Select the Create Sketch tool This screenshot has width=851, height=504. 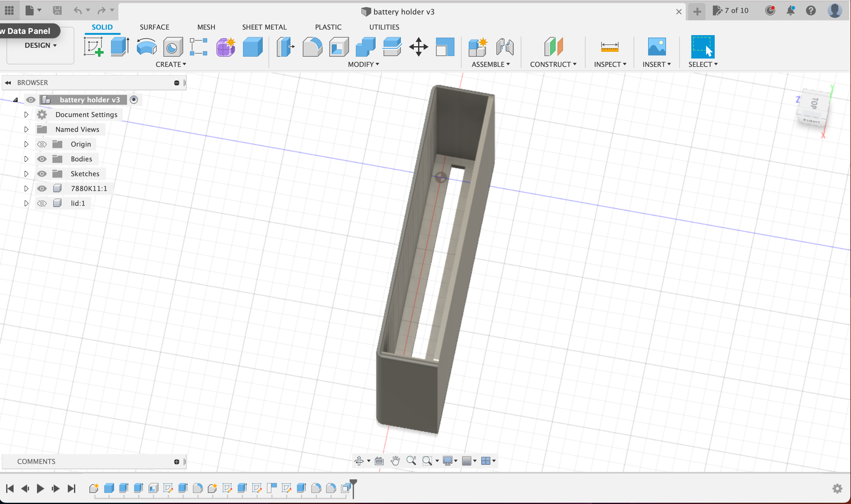click(x=93, y=47)
